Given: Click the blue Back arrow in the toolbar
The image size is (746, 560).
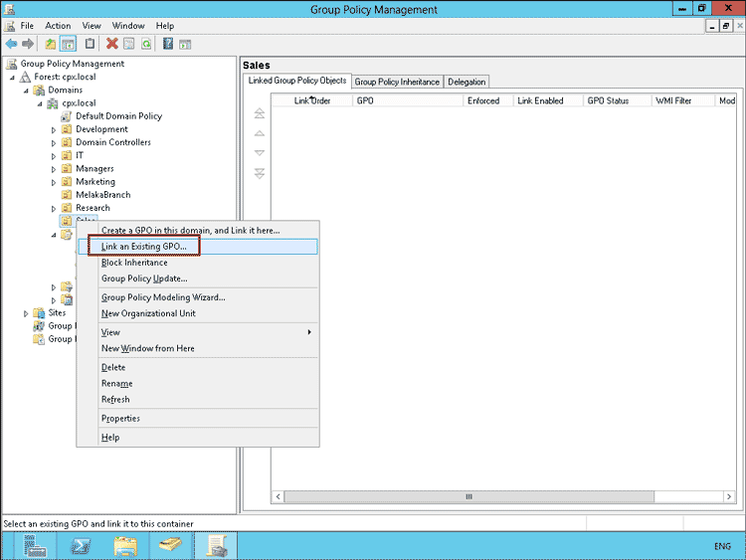Looking at the screenshot, I should [x=11, y=44].
